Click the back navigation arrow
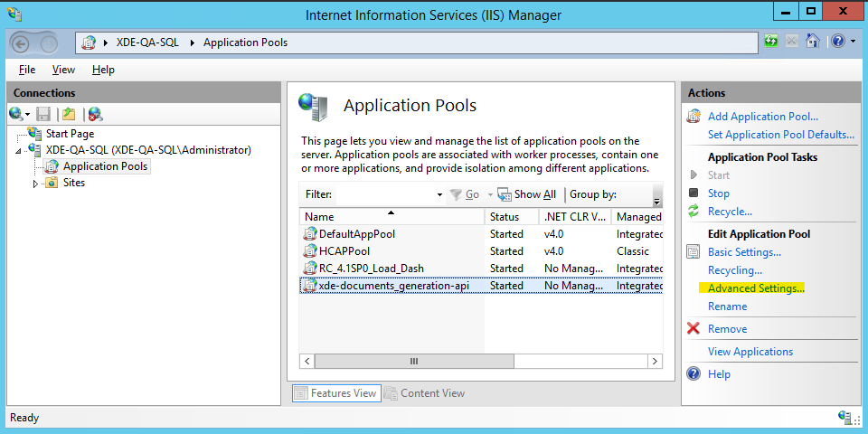 pos(21,43)
